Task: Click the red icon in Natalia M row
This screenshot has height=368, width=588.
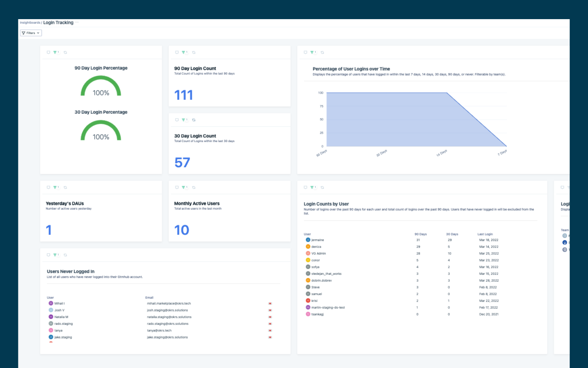Action: 270,317
